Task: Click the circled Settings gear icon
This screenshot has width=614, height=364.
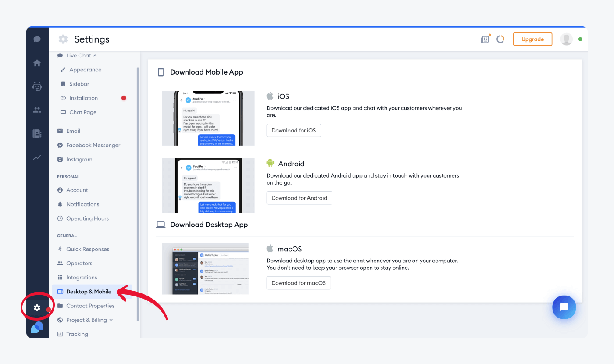Action: click(37, 307)
